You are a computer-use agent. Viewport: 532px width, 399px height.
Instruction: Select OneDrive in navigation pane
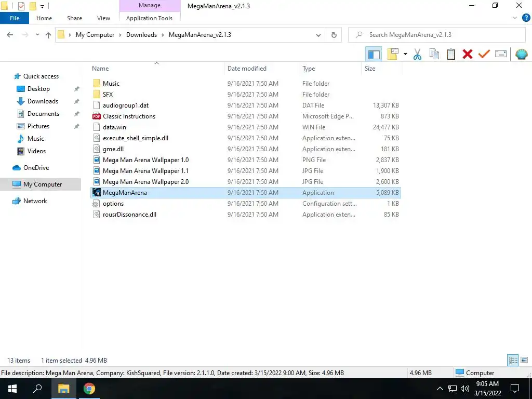[x=36, y=168]
